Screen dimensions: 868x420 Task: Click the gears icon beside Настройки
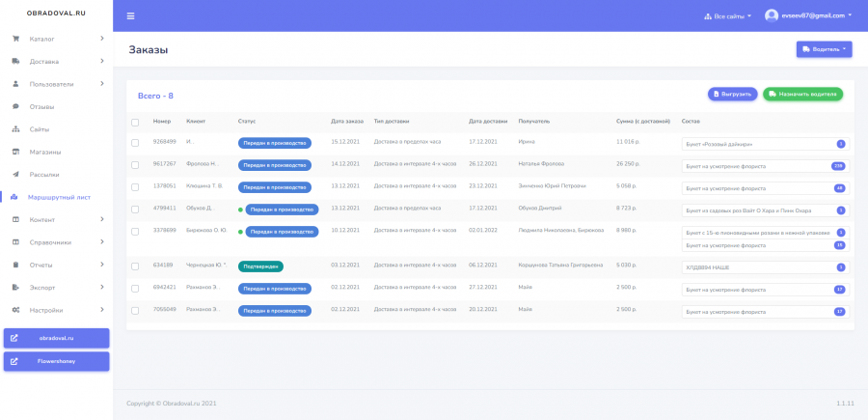pos(16,310)
